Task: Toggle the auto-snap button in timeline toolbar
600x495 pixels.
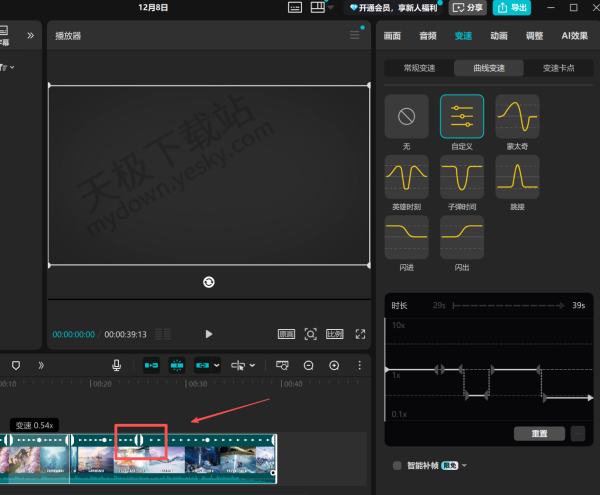Action: tap(177, 366)
